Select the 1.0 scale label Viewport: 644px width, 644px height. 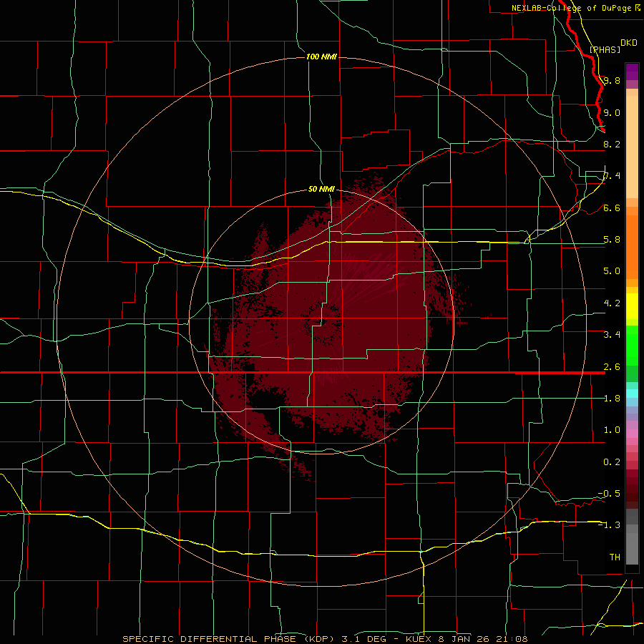(x=612, y=430)
